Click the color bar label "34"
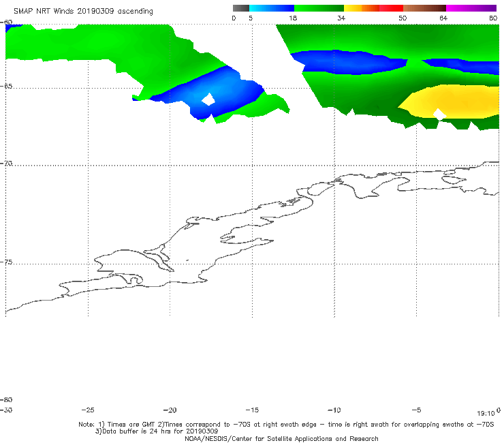Image resolution: width=504 pixels, height=443 pixels. (341, 18)
